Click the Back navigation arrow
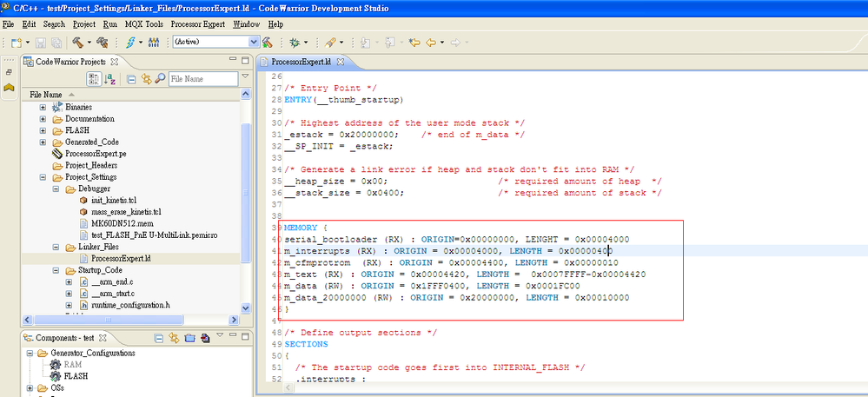The width and height of the screenshot is (868, 397). click(x=431, y=42)
